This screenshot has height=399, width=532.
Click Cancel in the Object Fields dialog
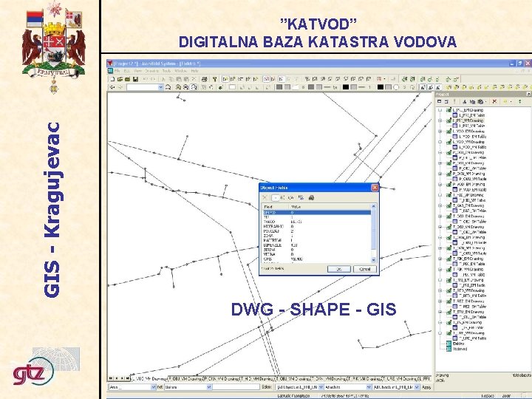click(365, 269)
